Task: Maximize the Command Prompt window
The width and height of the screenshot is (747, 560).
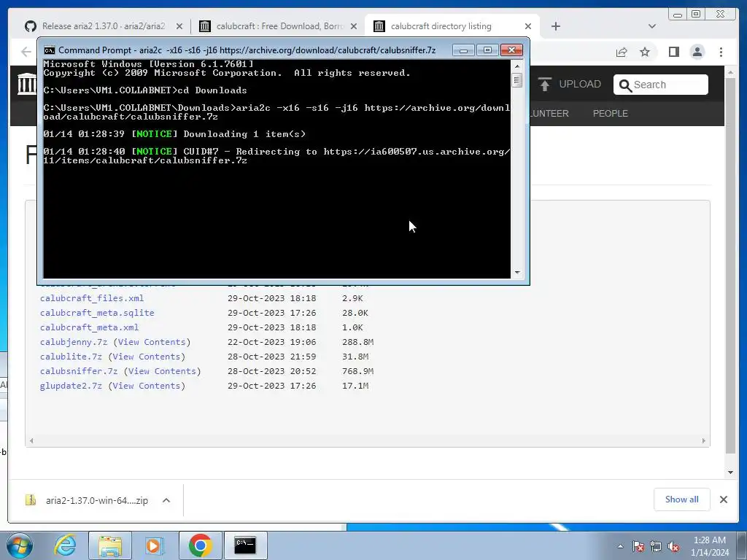Action: [x=487, y=50]
